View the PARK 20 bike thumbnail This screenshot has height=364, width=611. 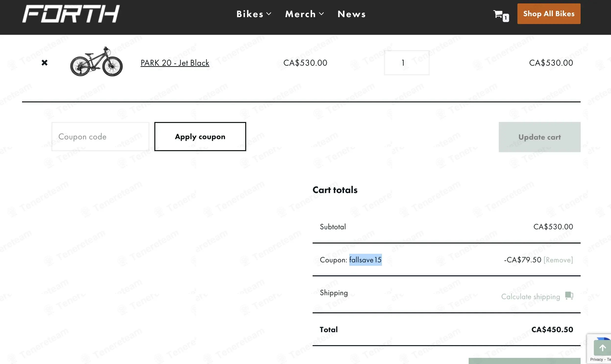[96, 61]
